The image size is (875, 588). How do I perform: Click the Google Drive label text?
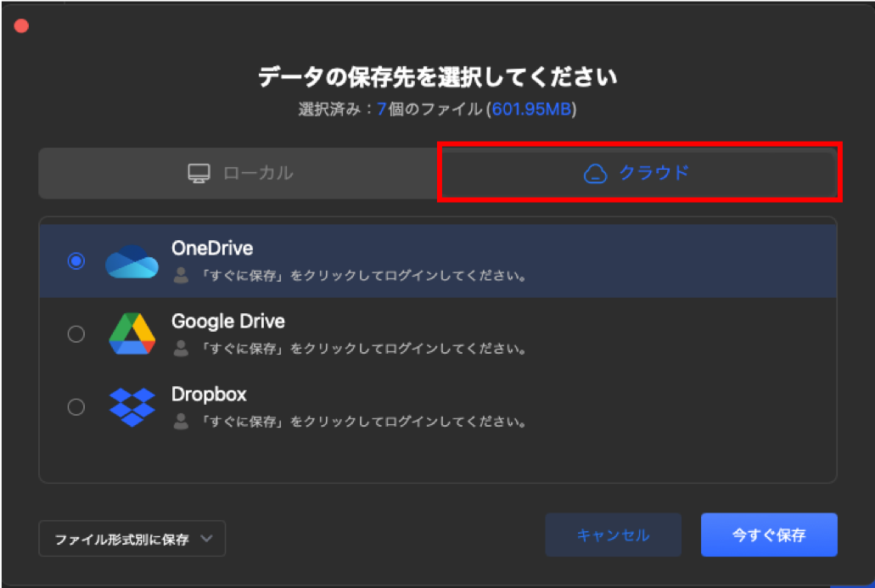[x=228, y=322]
